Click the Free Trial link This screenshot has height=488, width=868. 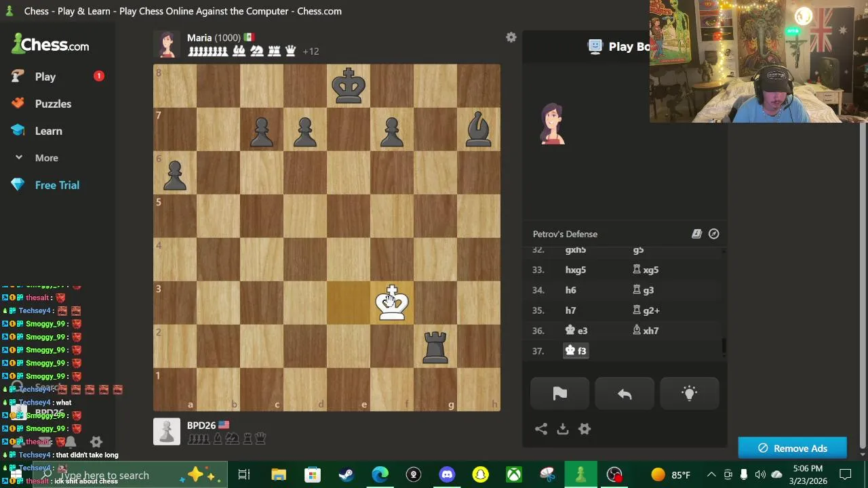(x=57, y=185)
